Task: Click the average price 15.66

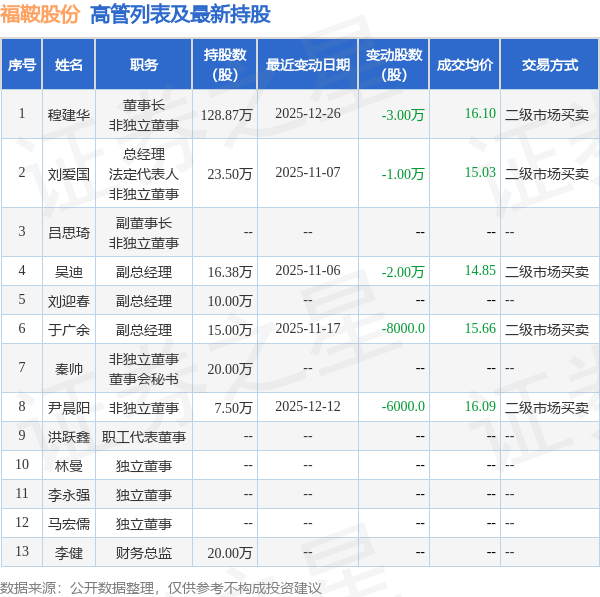Action: (x=480, y=328)
